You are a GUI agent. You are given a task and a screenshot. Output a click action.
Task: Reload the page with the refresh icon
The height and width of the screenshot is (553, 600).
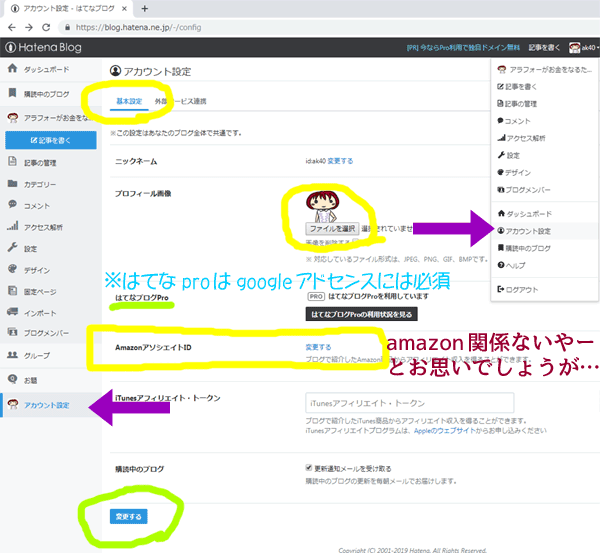click(x=46, y=27)
